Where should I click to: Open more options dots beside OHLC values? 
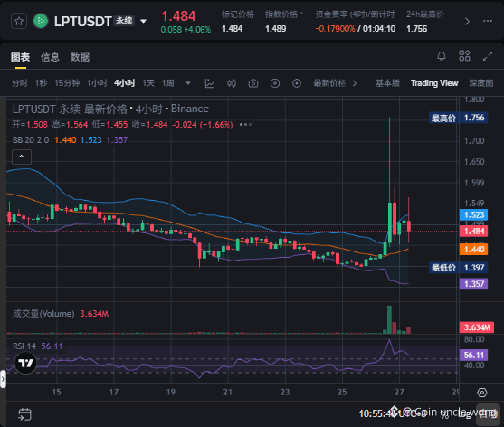pos(245,124)
